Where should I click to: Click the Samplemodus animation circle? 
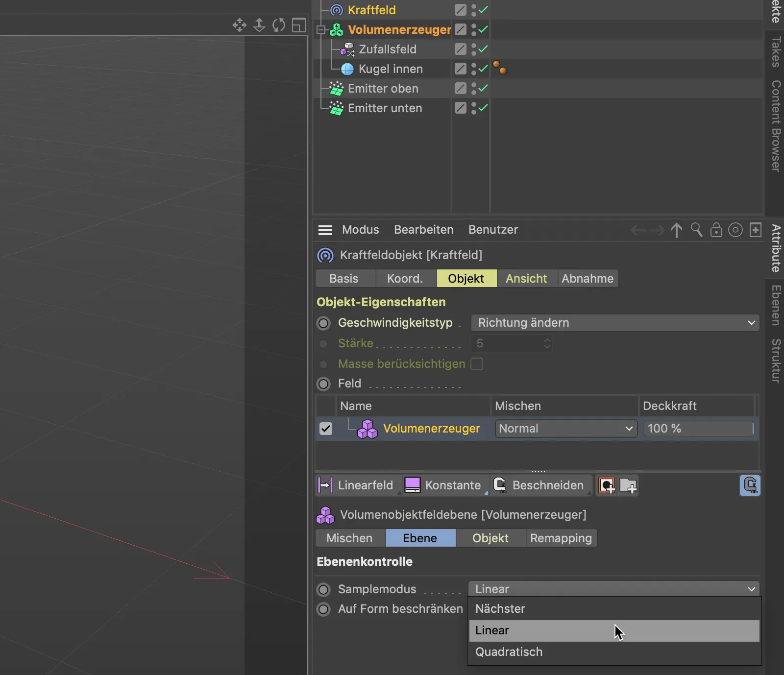click(x=324, y=589)
